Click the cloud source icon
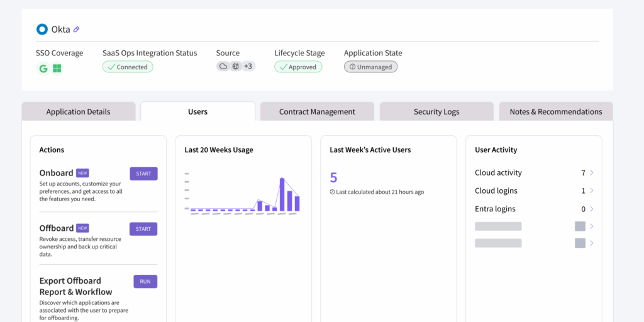 (223, 66)
